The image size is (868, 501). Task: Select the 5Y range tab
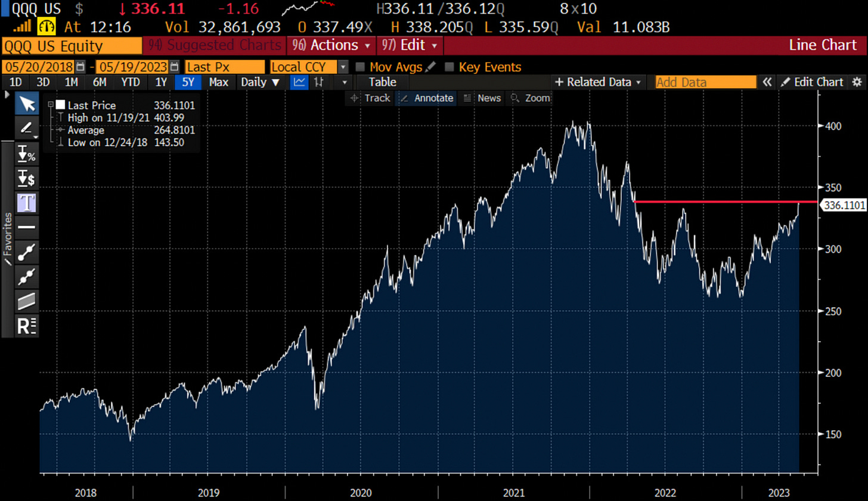189,82
